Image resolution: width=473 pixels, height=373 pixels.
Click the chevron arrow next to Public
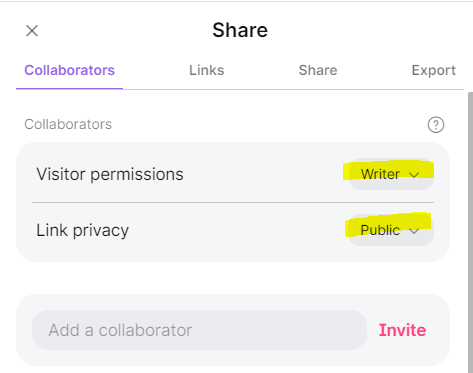pyautogui.click(x=414, y=231)
